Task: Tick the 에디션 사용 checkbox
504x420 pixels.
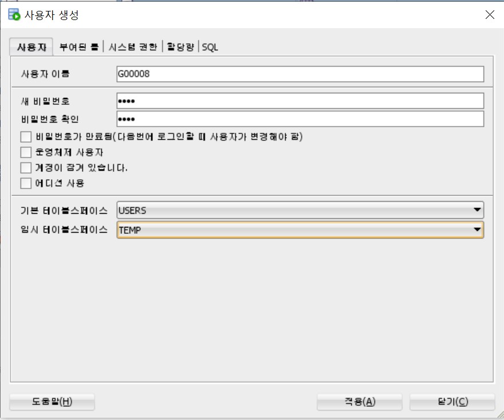Action: click(x=25, y=183)
